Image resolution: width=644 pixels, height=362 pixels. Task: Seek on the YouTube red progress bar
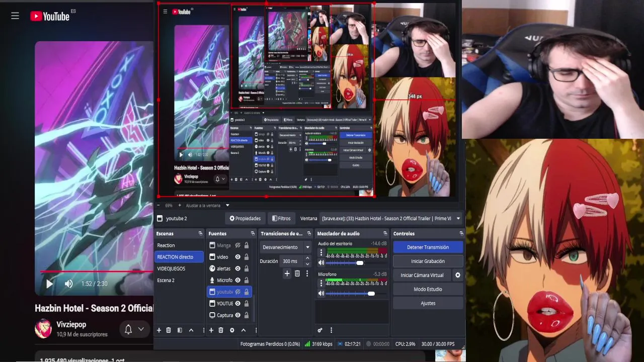97,271
